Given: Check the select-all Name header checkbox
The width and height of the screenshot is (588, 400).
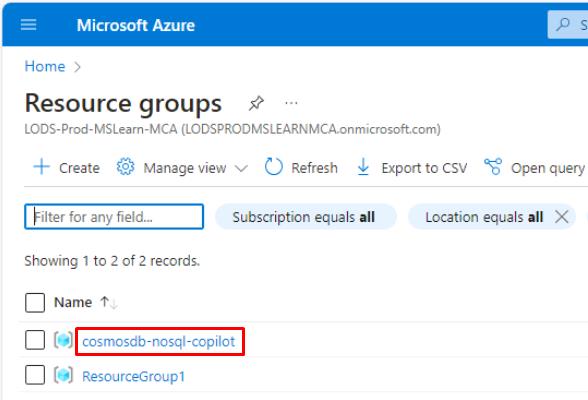Looking at the screenshot, I should 35,303.
